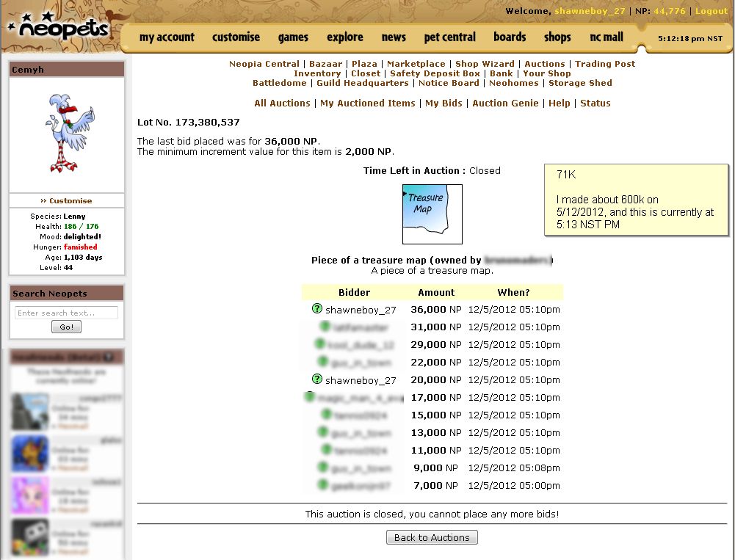Image resolution: width=735 pixels, height=560 pixels.
Task: Open the Shop Wizard
Action: [485, 64]
